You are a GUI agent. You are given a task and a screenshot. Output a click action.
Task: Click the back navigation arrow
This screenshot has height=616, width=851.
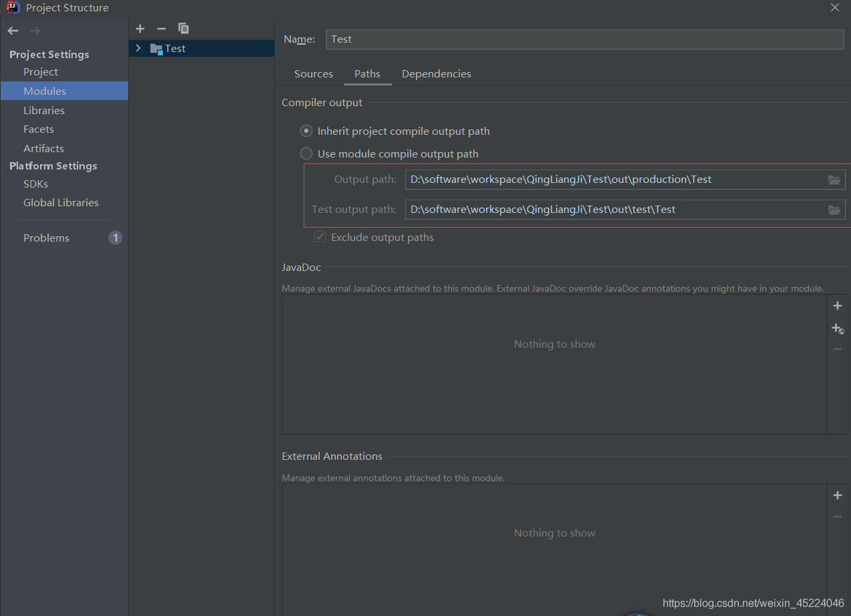[13, 31]
